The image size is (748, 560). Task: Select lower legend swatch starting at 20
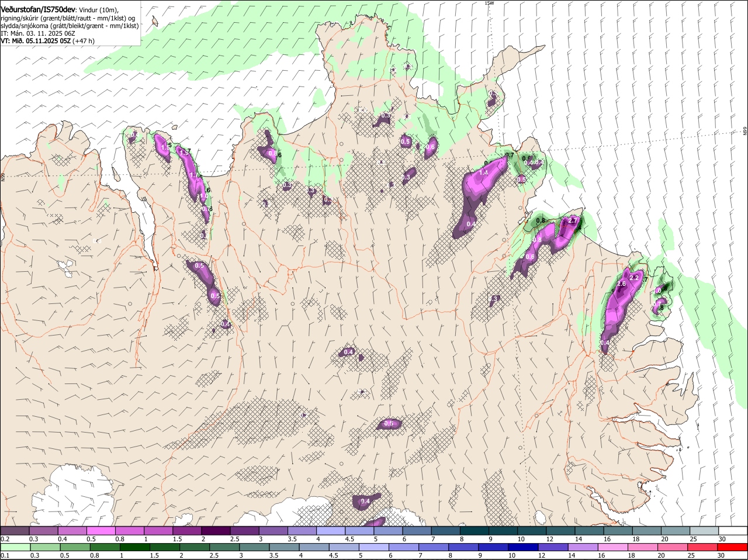coord(672,547)
